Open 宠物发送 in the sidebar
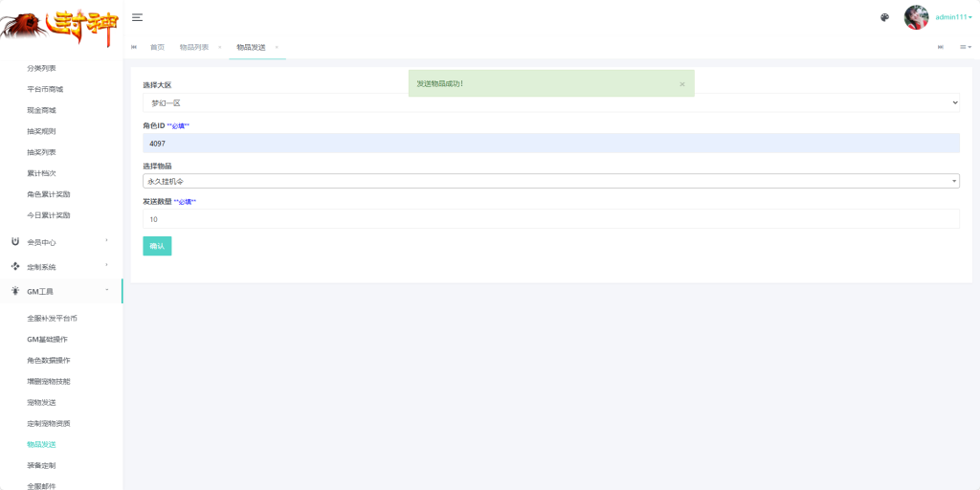Screen dimensions: 980x490 pos(41,403)
